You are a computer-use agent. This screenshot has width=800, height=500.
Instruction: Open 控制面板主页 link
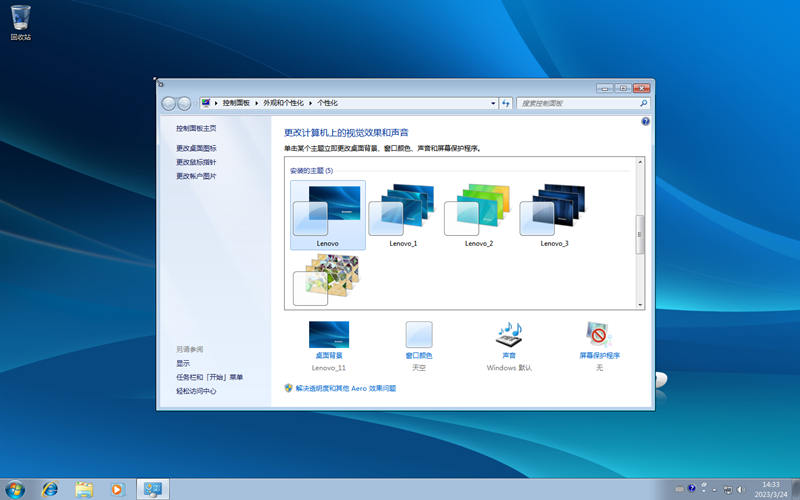(x=196, y=128)
